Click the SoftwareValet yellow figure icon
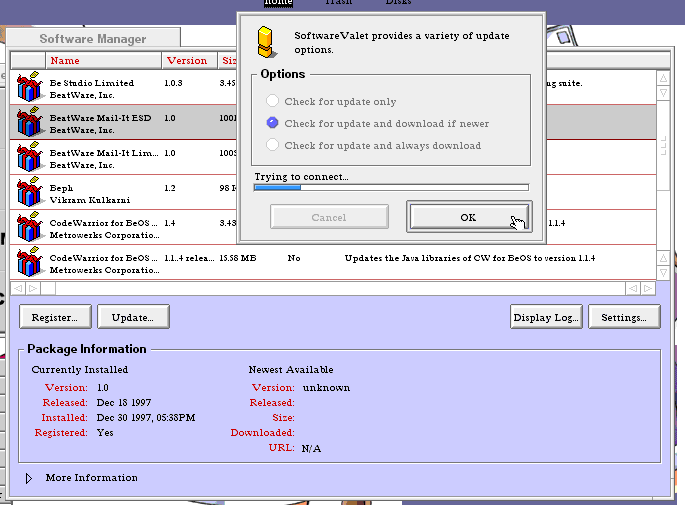The height and width of the screenshot is (505, 685). coord(265,40)
